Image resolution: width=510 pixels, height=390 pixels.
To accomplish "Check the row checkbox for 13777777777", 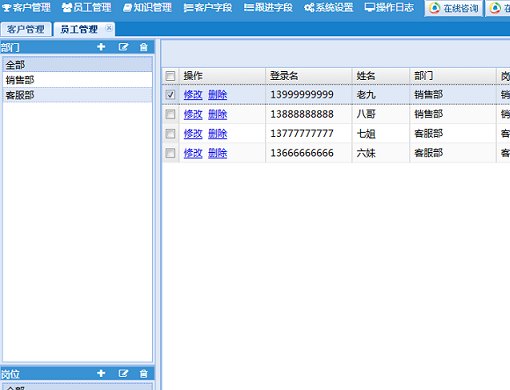I will 170,134.
